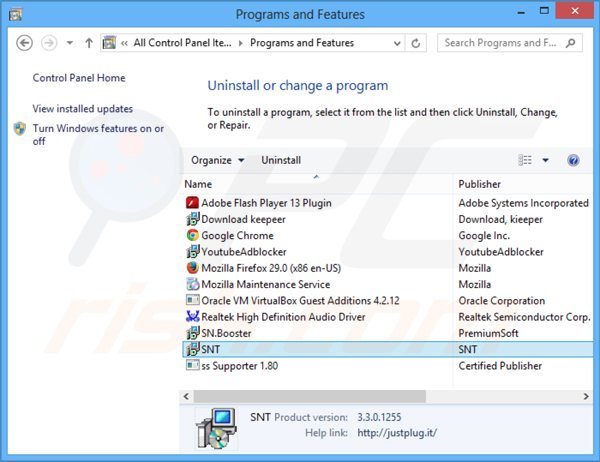The height and width of the screenshot is (462, 600).
Task: Click the Realtek Audio Driver icon
Action: [192, 316]
